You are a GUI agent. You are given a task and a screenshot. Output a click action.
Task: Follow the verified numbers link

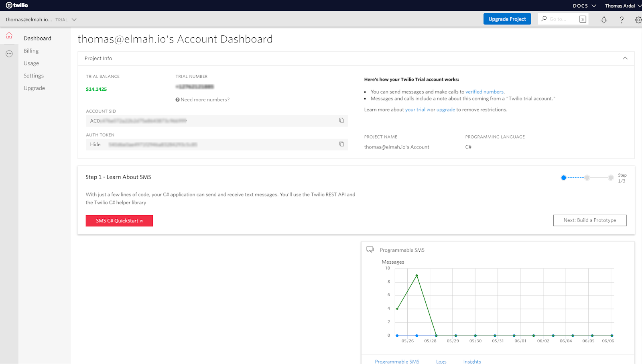click(x=484, y=92)
